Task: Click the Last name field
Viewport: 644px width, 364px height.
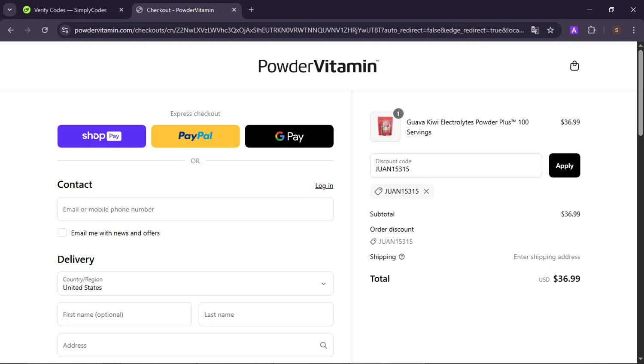Action: 266,314
